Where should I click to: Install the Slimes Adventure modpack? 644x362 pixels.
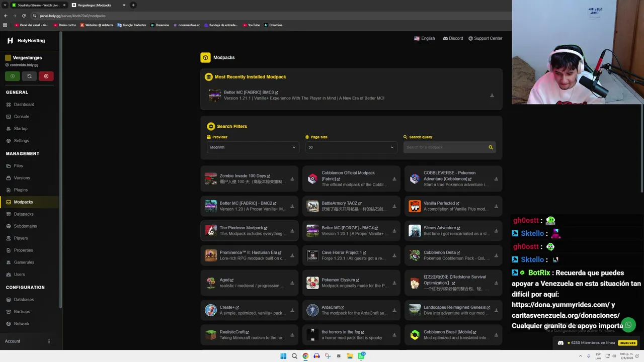click(x=496, y=231)
